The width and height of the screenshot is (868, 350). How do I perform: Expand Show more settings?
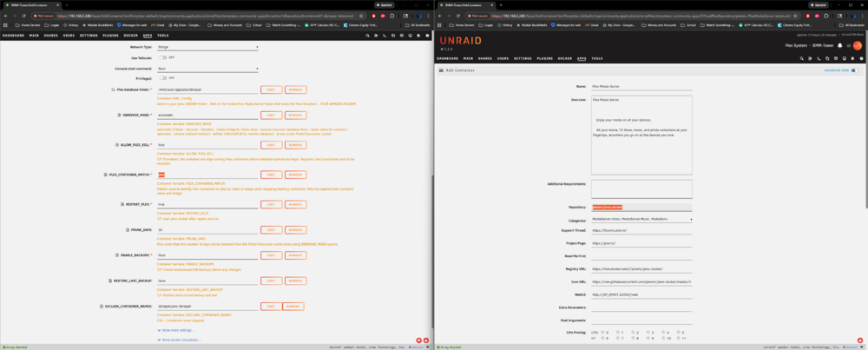[x=176, y=330]
